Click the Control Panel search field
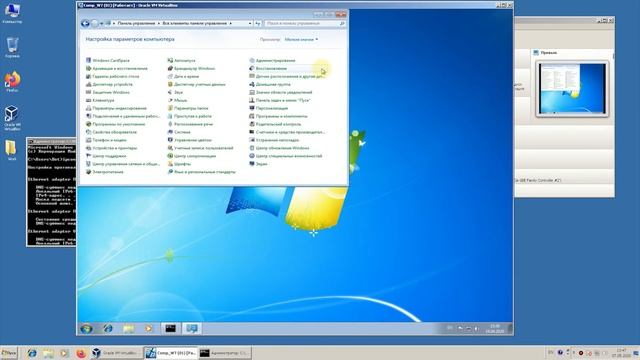The height and width of the screenshot is (360, 640). (x=305, y=24)
